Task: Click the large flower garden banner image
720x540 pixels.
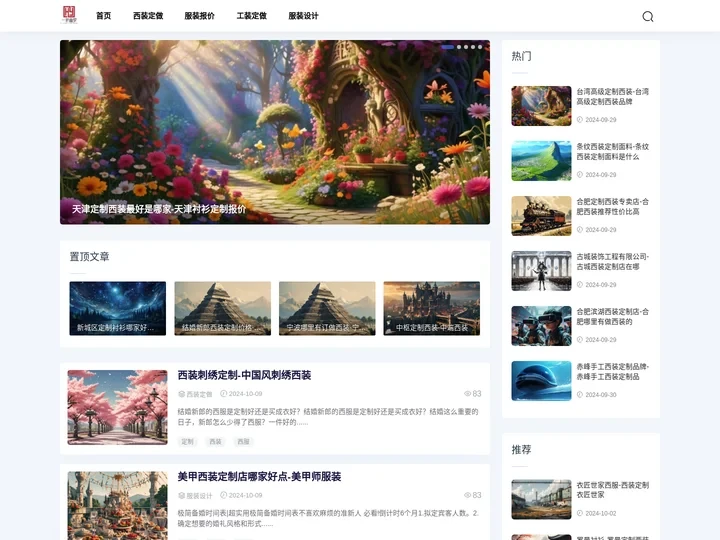Action: pos(275,132)
